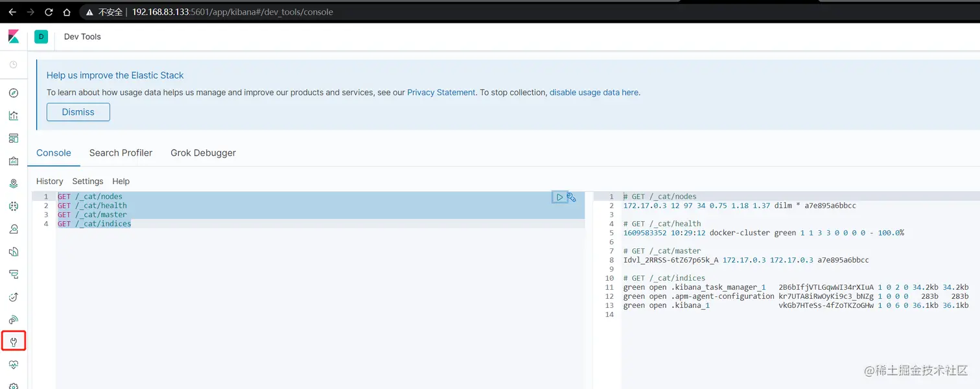
Task: Open the Privacy Statement link
Action: [441, 93]
